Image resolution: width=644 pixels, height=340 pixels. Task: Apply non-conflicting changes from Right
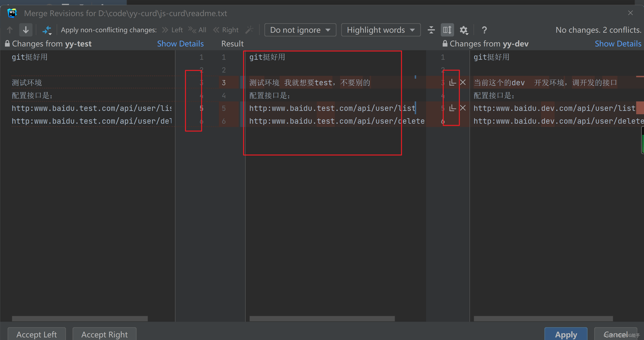click(x=226, y=30)
